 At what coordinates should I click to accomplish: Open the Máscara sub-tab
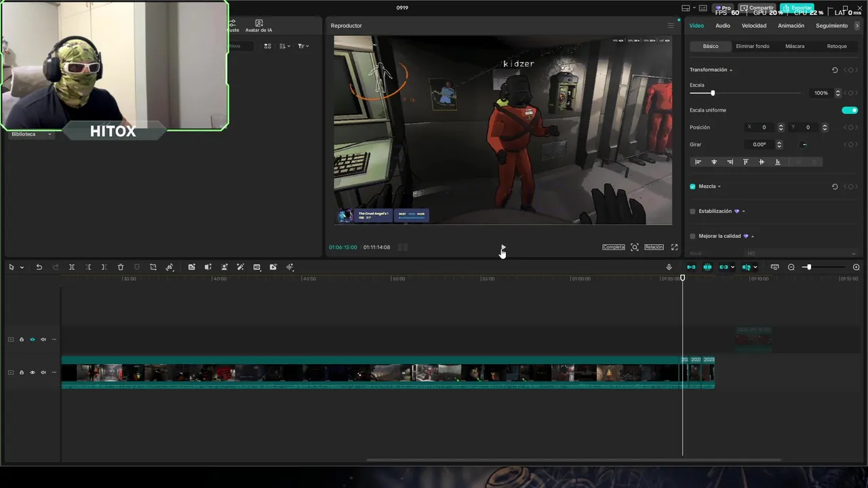pos(795,46)
